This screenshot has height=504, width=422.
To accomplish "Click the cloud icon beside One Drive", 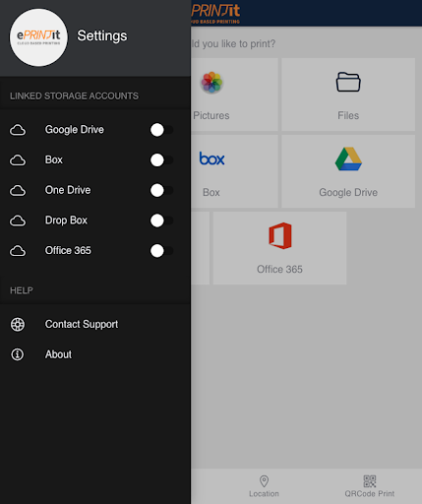I will (x=18, y=190).
